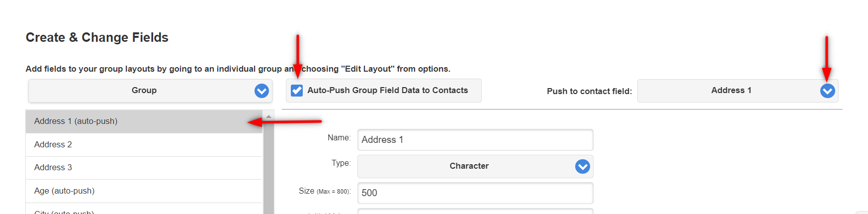The height and width of the screenshot is (214, 868).
Task: Open the Group selector dropdown
Action: (150, 91)
